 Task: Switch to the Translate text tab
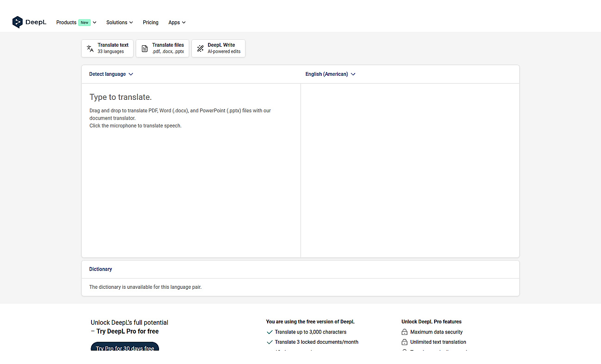point(107,49)
